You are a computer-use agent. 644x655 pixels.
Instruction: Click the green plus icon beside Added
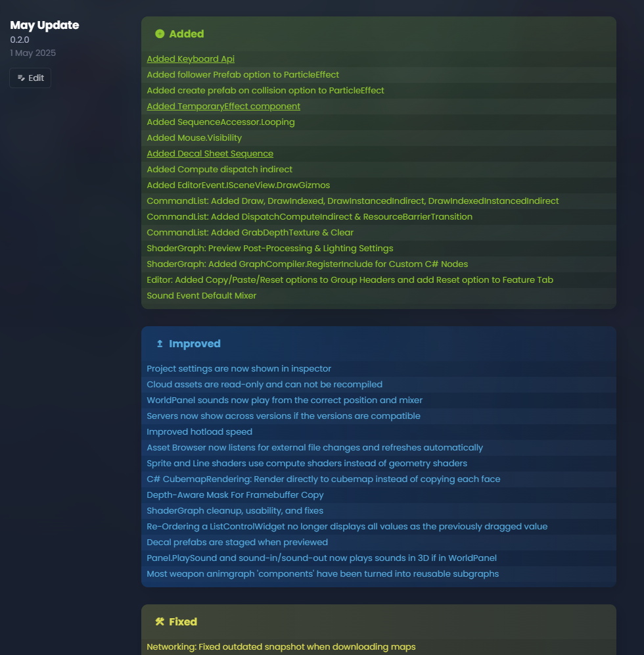point(160,34)
